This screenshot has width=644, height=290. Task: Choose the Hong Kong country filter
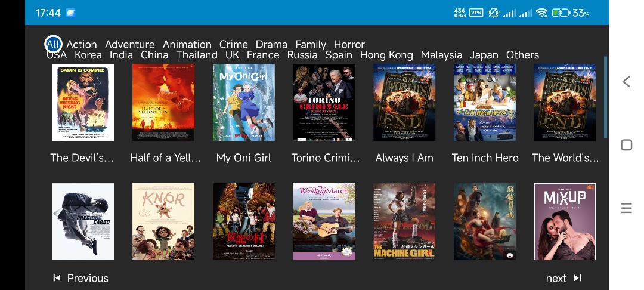coord(386,55)
